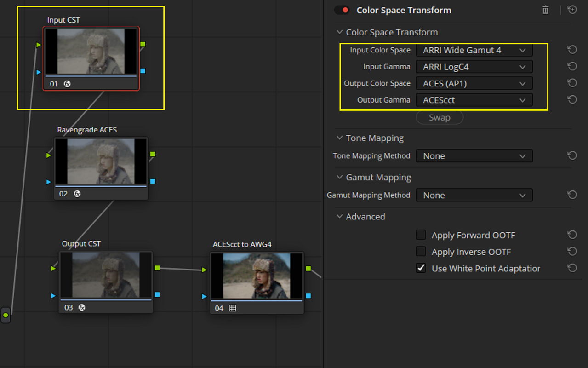Open the Input Color Space dropdown
588x368 pixels.
tap(474, 50)
